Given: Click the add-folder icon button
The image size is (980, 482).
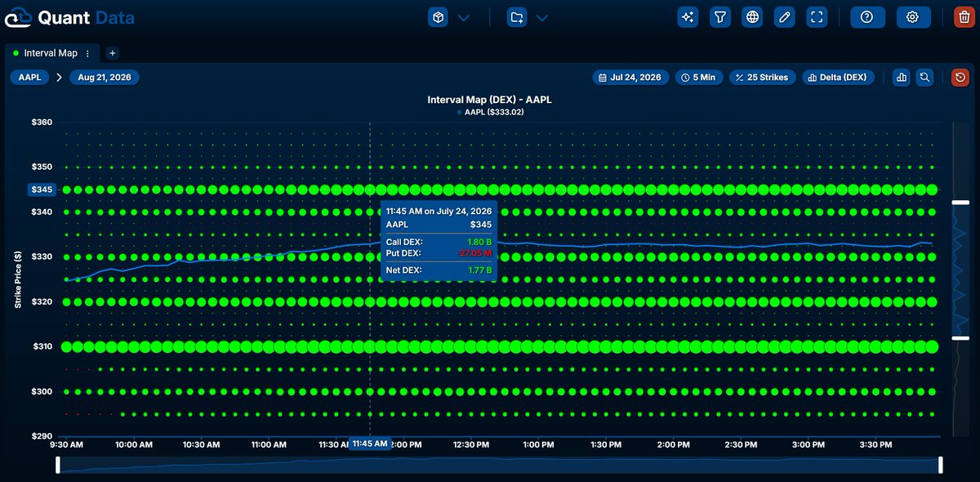Looking at the screenshot, I should click(x=516, y=17).
